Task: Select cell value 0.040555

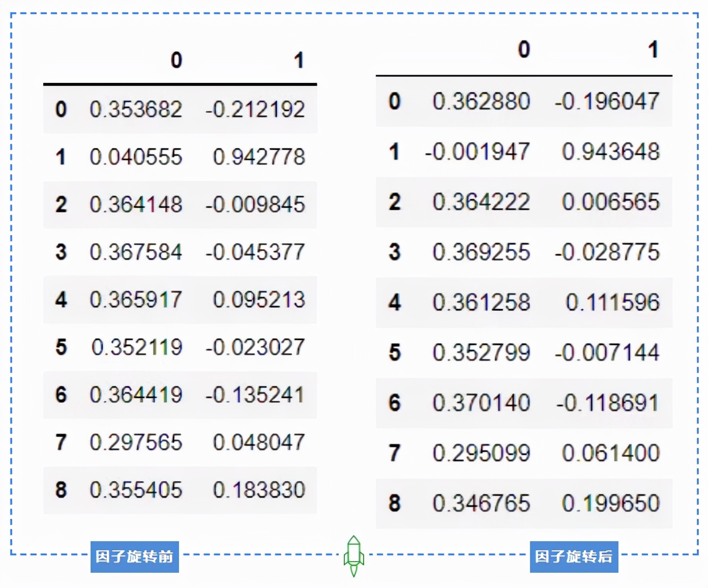Action: (136, 157)
